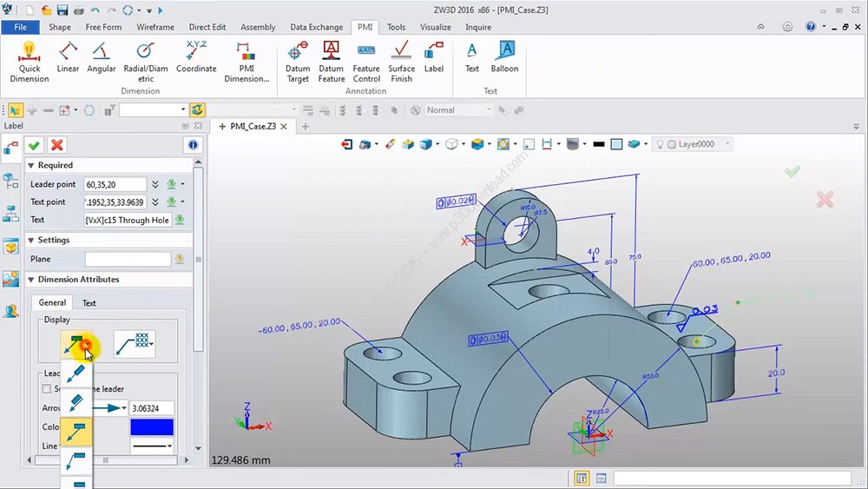The height and width of the screenshot is (489, 868).
Task: Click the Leader point input field
Action: tap(115, 184)
